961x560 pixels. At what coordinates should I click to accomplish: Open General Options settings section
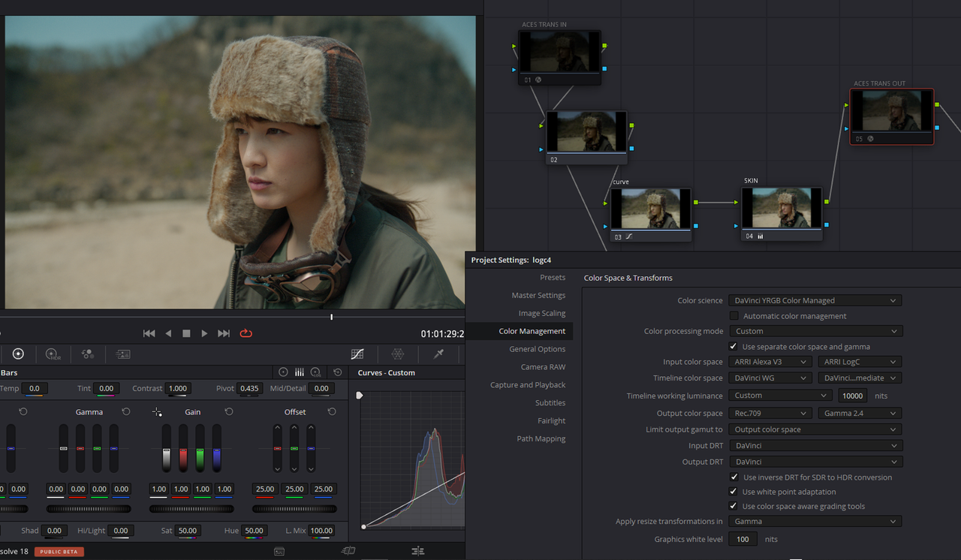(538, 349)
